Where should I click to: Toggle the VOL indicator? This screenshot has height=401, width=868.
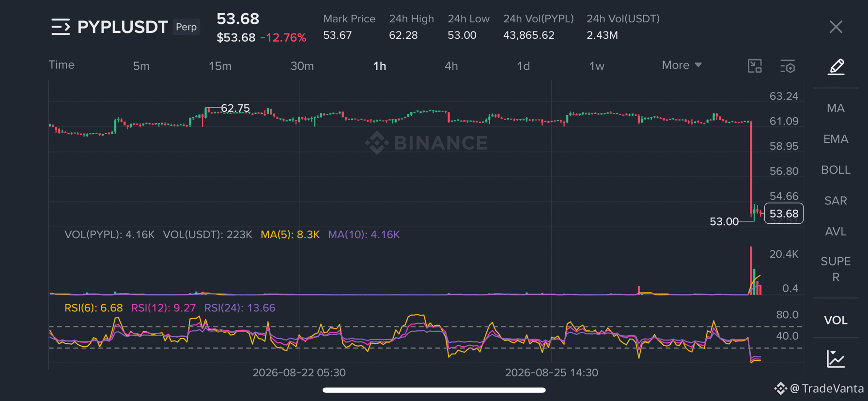pos(836,320)
